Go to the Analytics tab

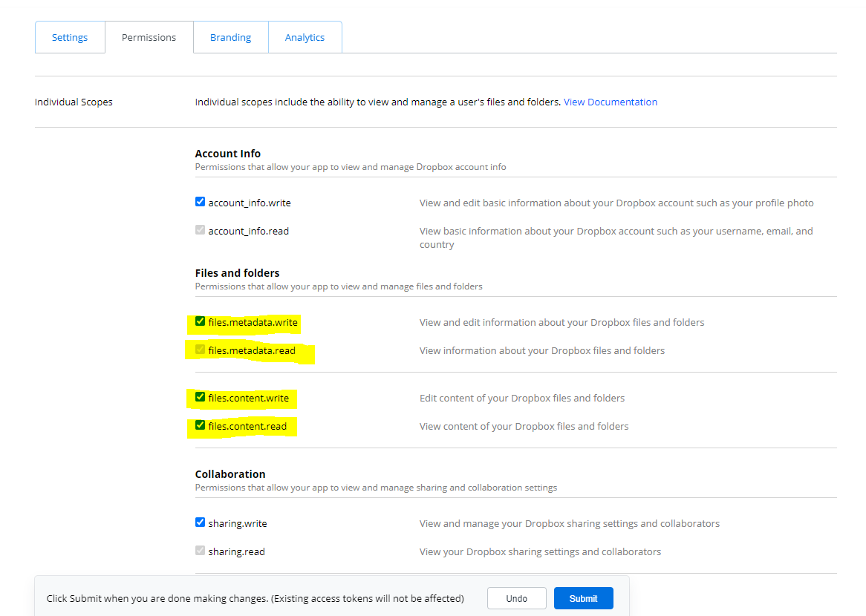point(305,37)
